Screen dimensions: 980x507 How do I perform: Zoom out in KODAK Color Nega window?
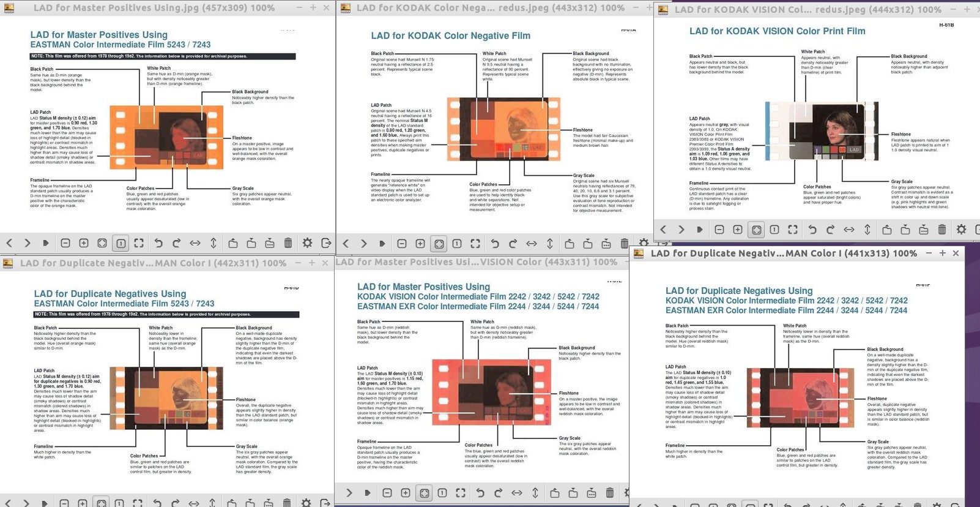coord(402,244)
